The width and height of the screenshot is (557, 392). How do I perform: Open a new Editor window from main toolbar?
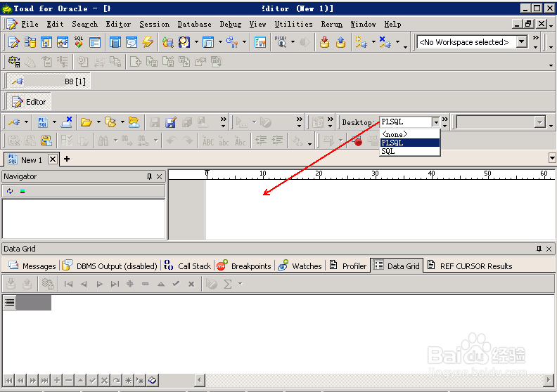click(14, 42)
